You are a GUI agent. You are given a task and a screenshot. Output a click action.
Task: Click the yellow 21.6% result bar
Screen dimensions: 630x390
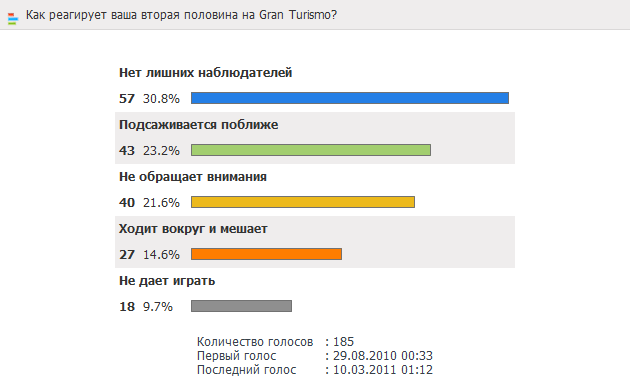pos(303,202)
